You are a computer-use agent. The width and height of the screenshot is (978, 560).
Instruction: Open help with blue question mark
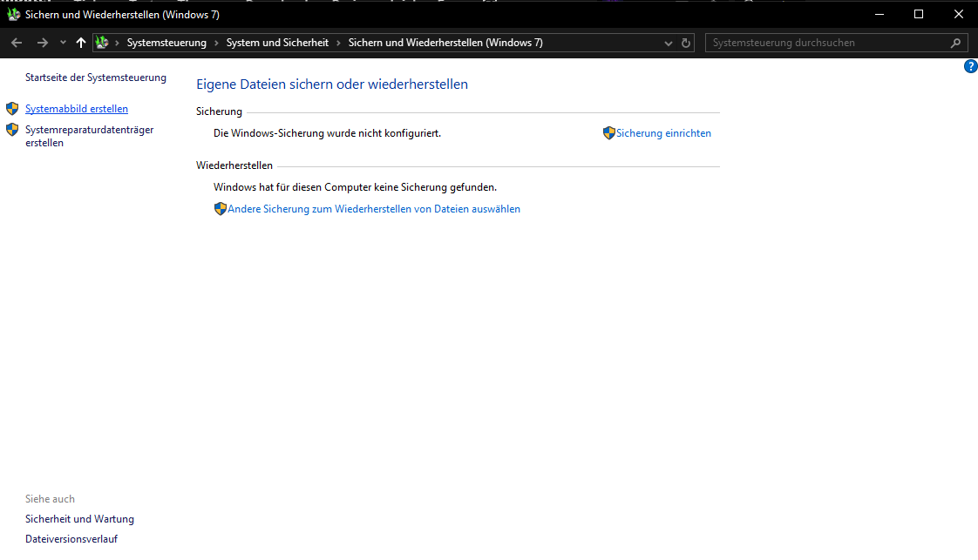(970, 66)
